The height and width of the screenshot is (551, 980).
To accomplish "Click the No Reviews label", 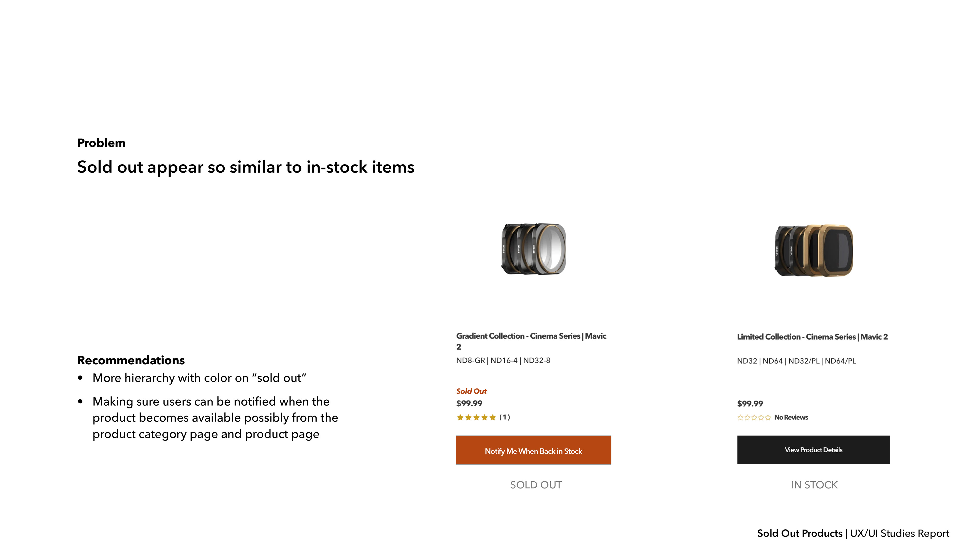I will pyautogui.click(x=791, y=417).
